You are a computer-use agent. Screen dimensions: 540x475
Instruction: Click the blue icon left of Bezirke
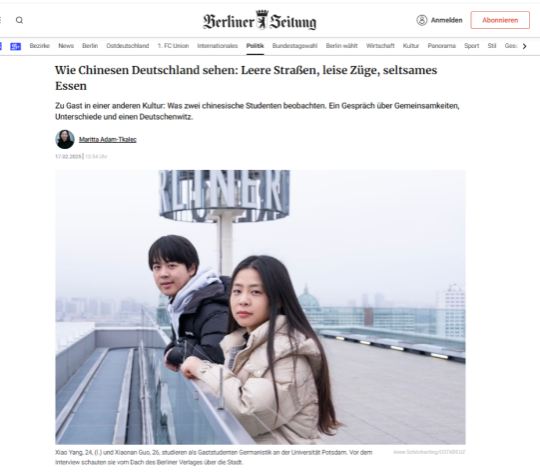tap(15, 46)
